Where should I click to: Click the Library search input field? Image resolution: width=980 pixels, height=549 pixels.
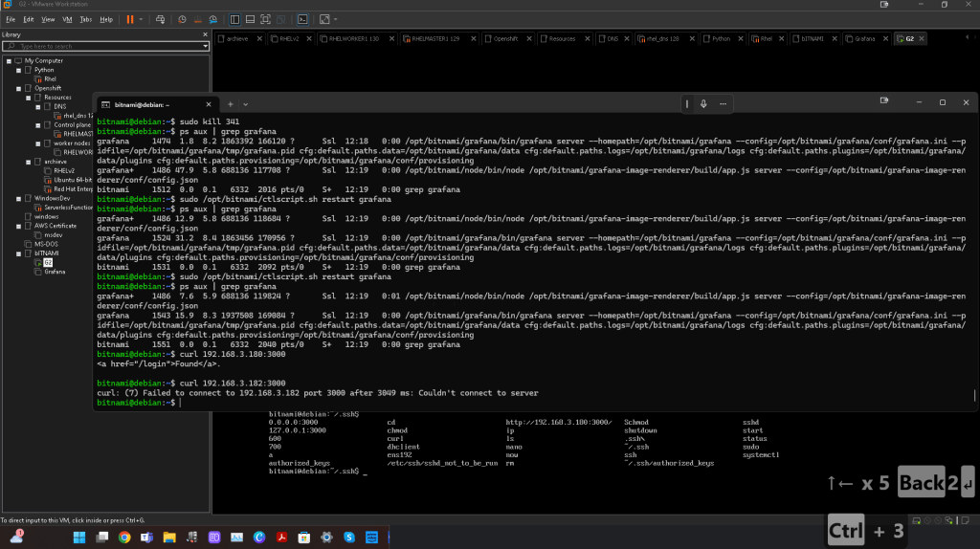click(103, 46)
